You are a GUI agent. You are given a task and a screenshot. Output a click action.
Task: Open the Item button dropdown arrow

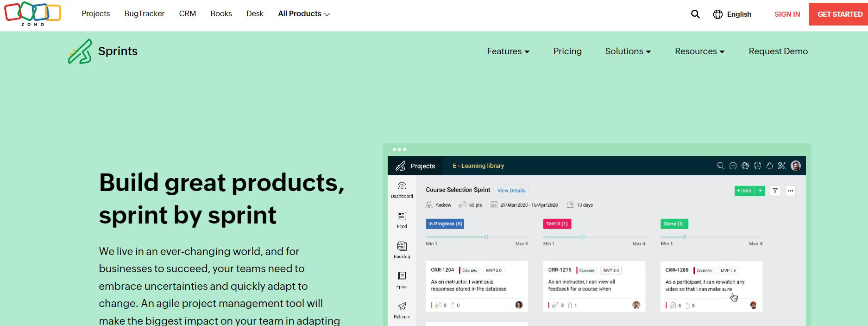click(x=760, y=191)
